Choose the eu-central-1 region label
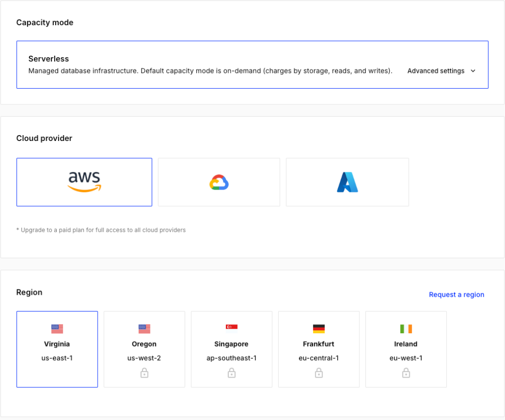The width and height of the screenshot is (505, 420). 319,358
